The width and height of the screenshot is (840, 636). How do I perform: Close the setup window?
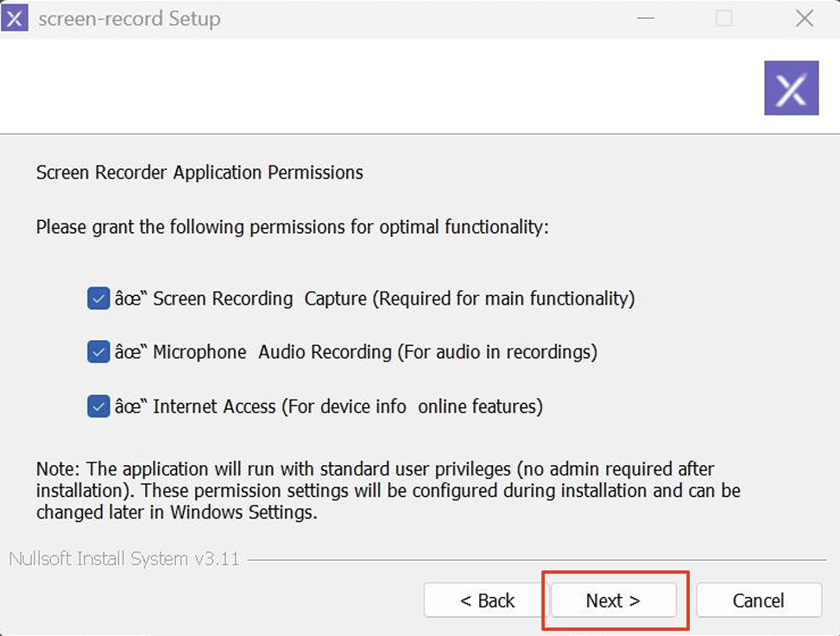click(804, 18)
